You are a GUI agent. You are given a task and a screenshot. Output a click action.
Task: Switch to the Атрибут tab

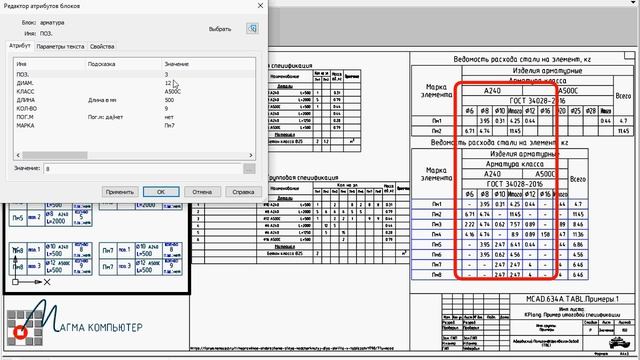(20, 46)
